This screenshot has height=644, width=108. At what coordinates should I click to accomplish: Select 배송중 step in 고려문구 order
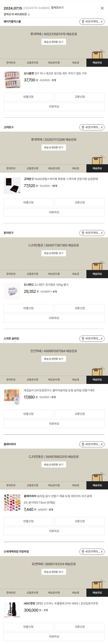pyautogui.click(x=76, y=168)
